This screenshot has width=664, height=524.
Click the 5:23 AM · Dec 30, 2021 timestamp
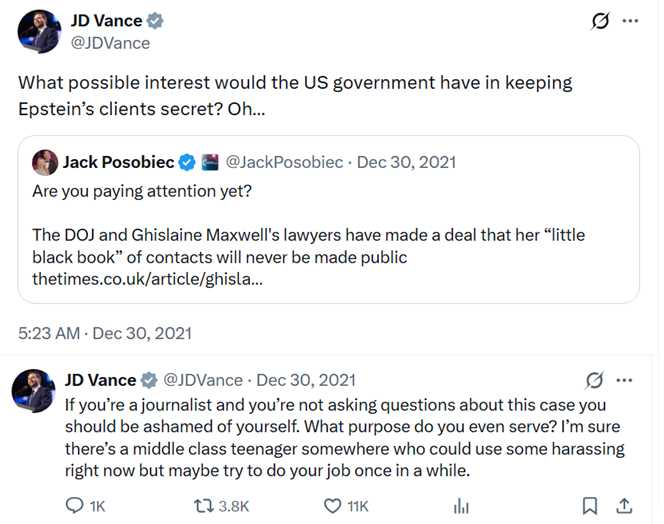click(x=105, y=332)
